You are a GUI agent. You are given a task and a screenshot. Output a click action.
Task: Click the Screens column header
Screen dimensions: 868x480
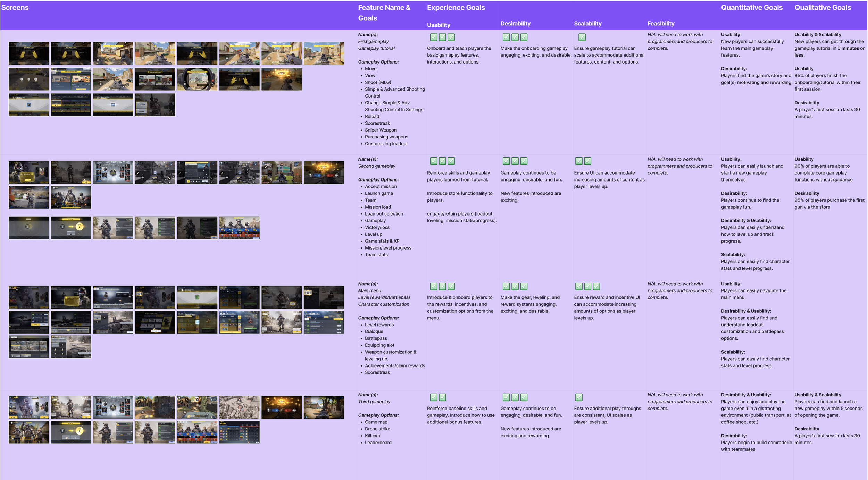tap(15, 8)
